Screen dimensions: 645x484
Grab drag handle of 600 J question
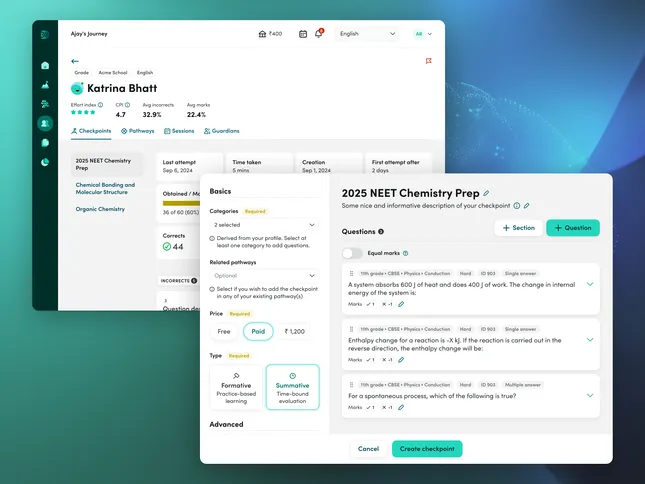coord(351,273)
